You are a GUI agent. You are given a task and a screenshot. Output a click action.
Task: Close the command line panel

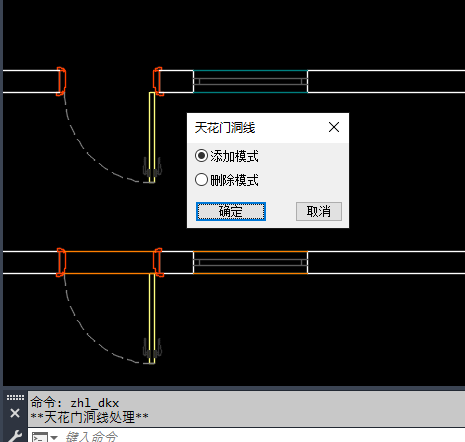[15, 413]
